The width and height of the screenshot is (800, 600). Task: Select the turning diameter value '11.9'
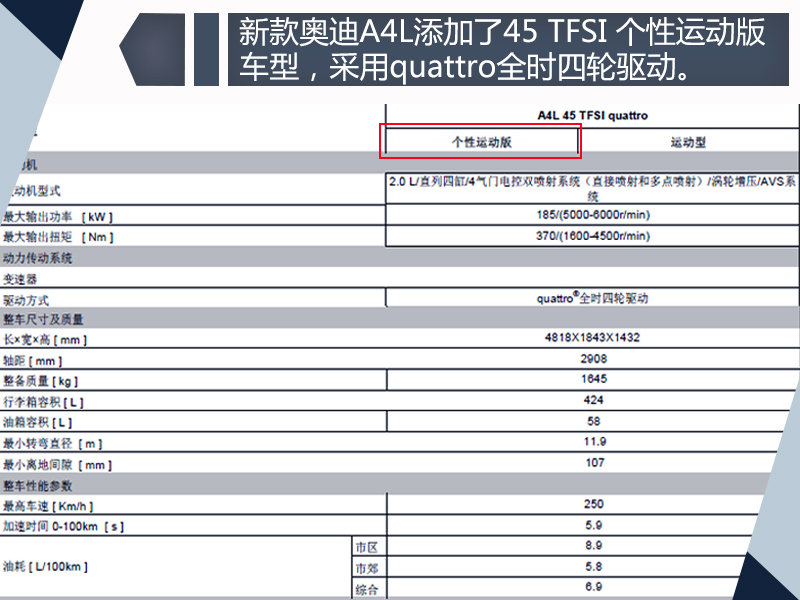pyautogui.click(x=595, y=442)
